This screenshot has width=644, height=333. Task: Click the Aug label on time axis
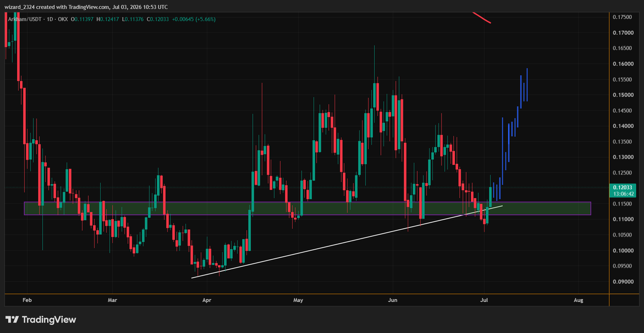point(578,301)
